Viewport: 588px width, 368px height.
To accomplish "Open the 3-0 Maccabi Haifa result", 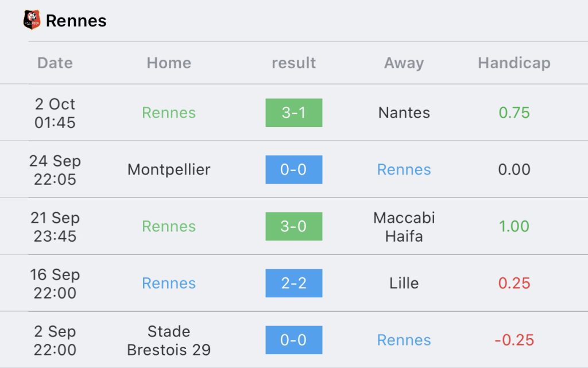I will tap(293, 226).
